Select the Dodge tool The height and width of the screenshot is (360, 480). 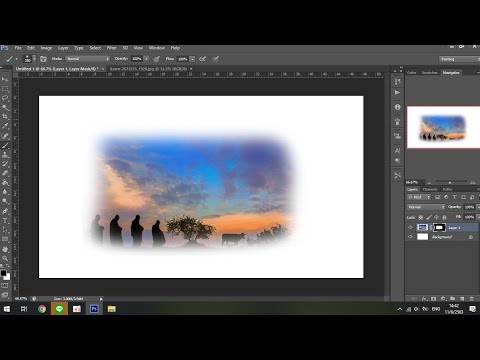pos(5,202)
